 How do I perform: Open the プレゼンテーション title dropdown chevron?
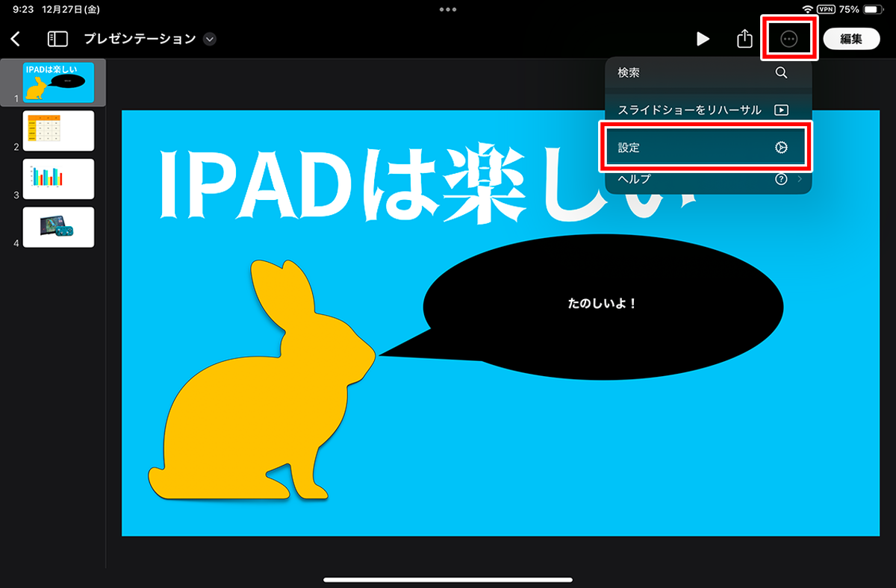(x=210, y=39)
